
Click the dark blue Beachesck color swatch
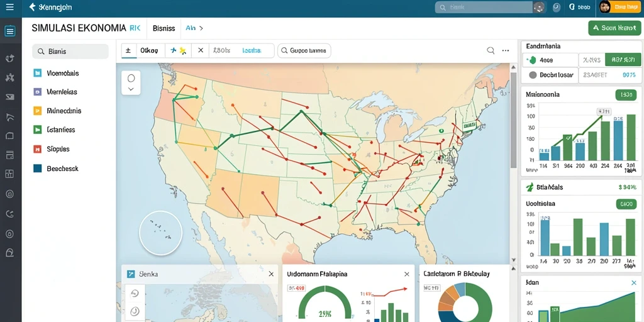coord(37,169)
